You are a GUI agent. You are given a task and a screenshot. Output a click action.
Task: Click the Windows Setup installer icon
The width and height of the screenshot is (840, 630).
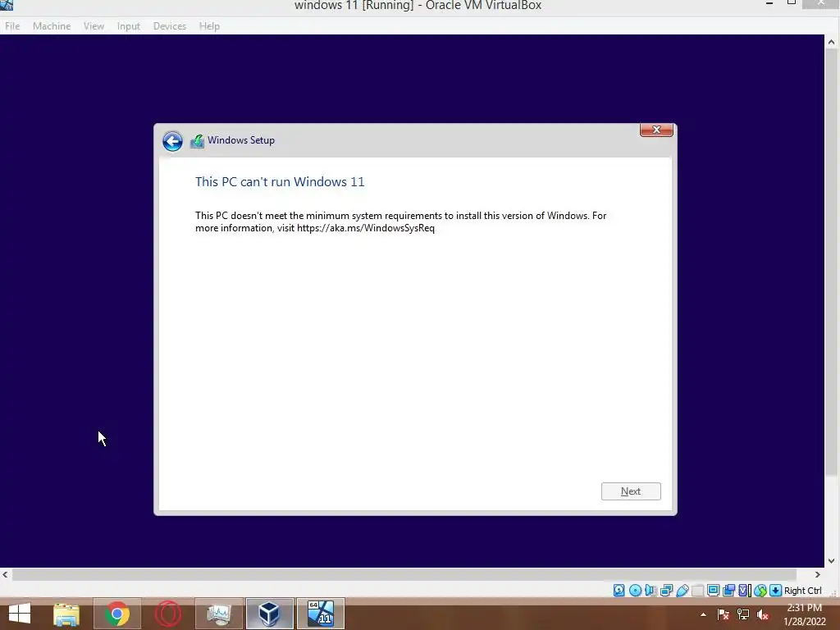point(197,141)
